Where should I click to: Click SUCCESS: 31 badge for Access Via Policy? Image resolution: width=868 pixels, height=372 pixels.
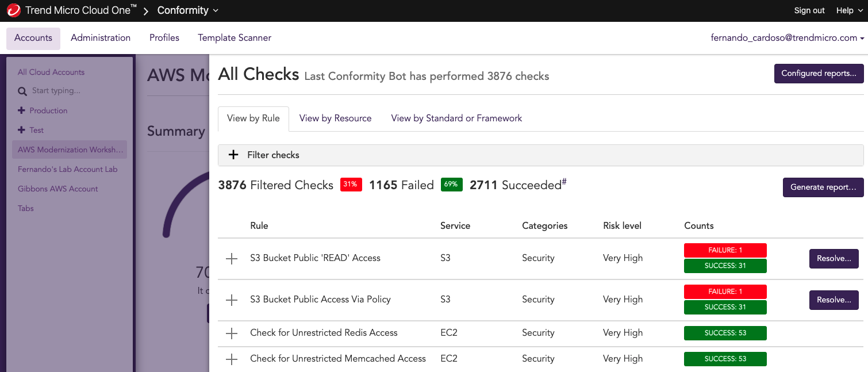point(725,307)
